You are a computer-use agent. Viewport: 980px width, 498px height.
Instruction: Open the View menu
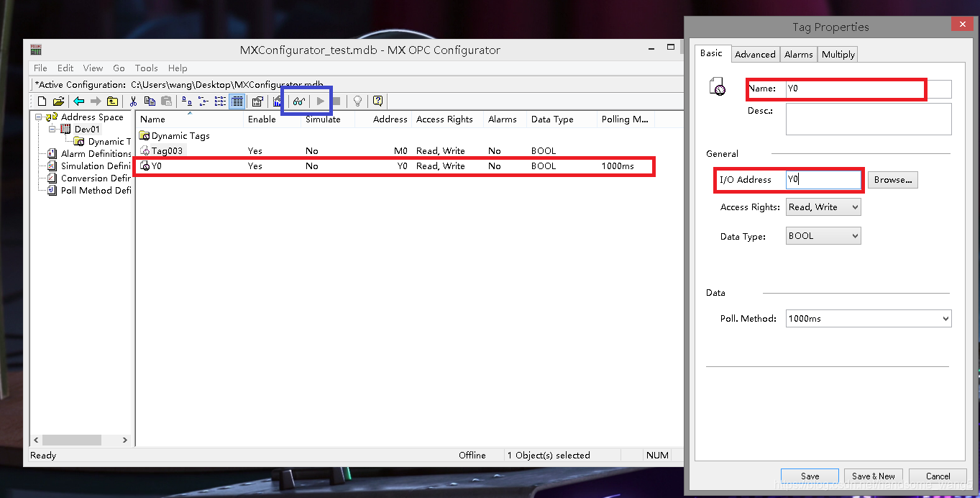point(93,68)
